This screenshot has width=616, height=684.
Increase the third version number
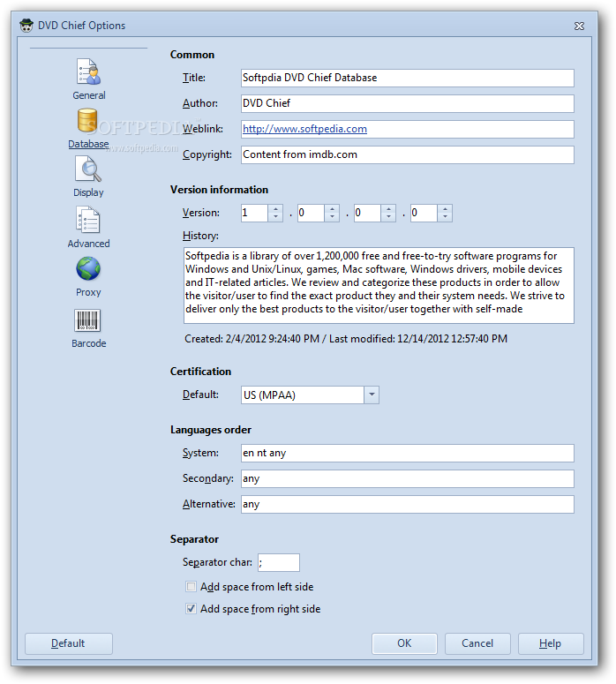[388, 209]
